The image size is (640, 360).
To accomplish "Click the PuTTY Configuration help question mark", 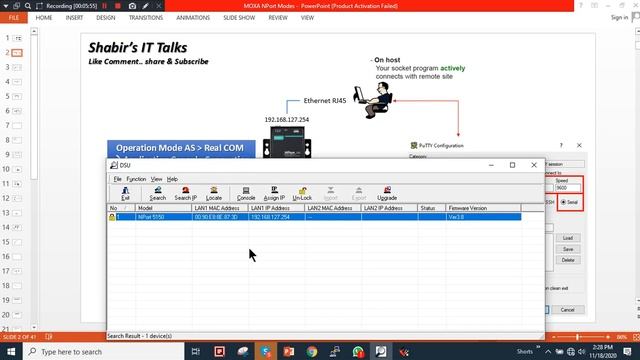I will 561,145.
